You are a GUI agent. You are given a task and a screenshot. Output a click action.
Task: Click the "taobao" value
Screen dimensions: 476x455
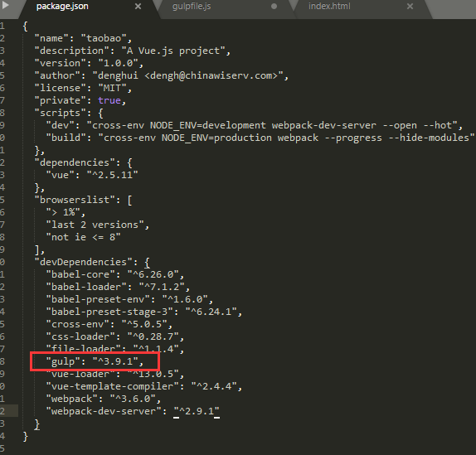pyautogui.click(x=104, y=38)
